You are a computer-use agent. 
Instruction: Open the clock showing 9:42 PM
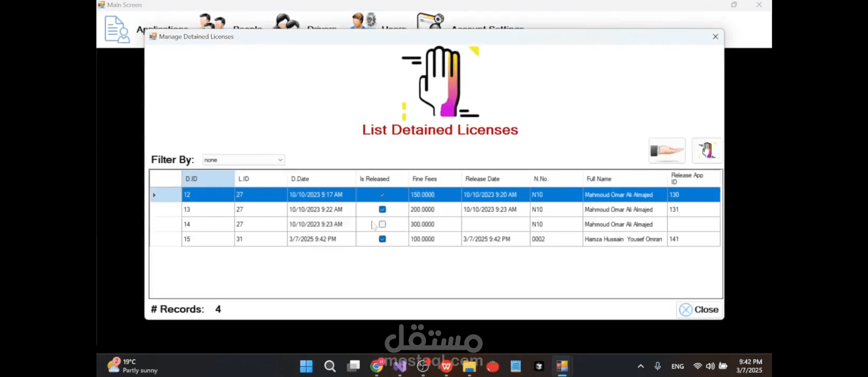tap(749, 366)
